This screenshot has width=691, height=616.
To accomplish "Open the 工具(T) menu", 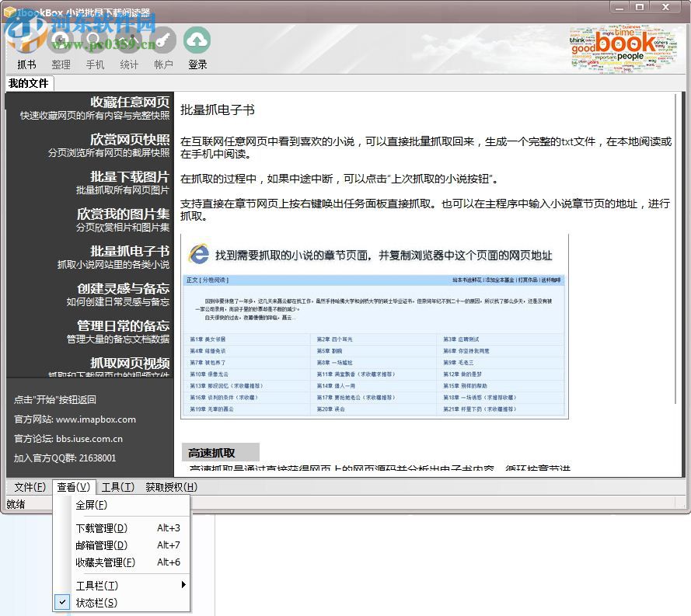I will pyautogui.click(x=118, y=487).
